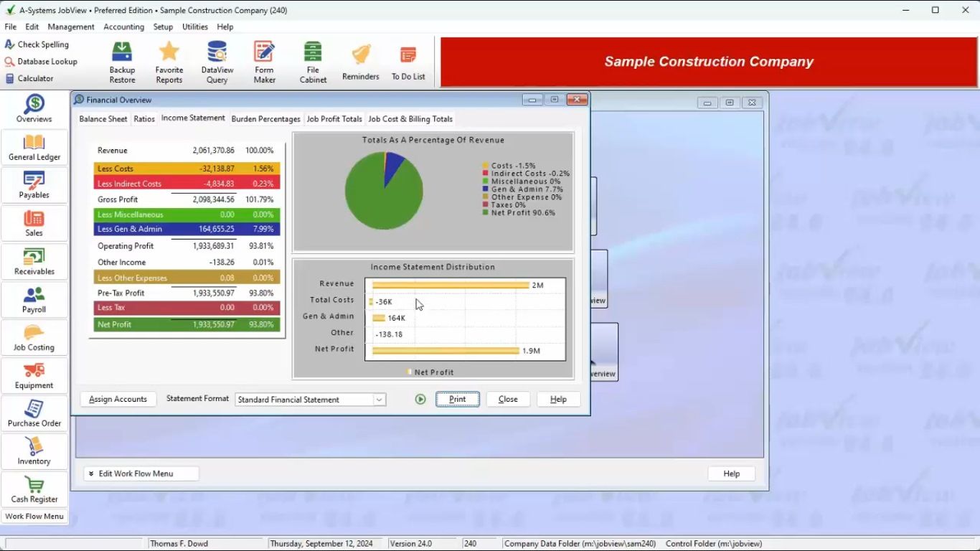The width and height of the screenshot is (980, 551).
Task: Click the Print button
Action: coord(458,400)
